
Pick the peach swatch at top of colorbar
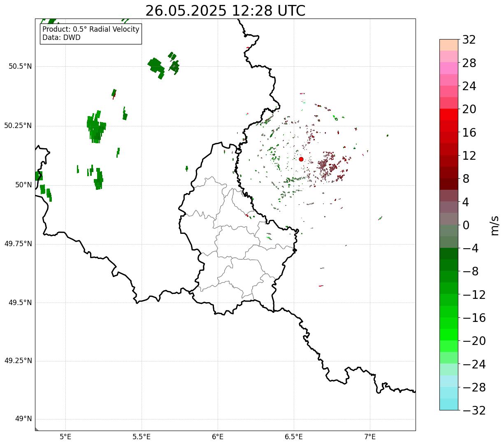click(x=449, y=45)
